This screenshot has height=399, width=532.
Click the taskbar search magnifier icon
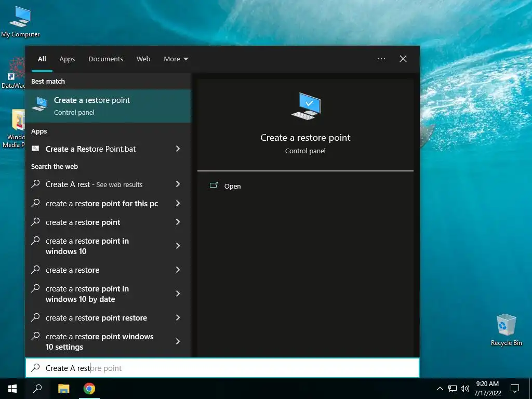(37, 389)
